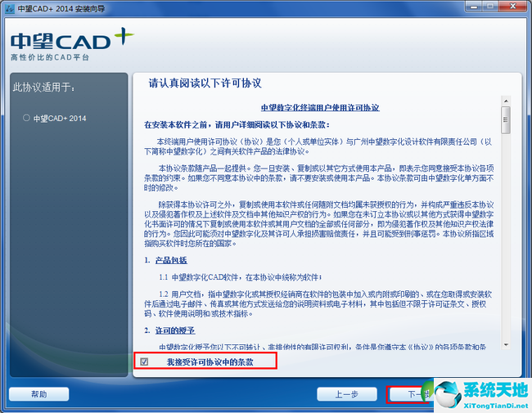Click the 许可的授予 section heading
This screenshot has width=532, height=413.
(x=175, y=330)
